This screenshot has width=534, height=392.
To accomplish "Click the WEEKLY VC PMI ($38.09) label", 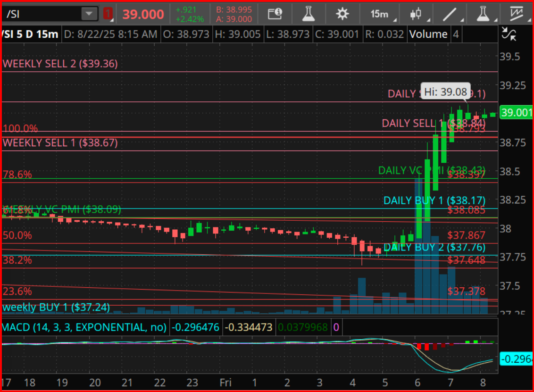I will pyautogui.click(x=62, y=209).
